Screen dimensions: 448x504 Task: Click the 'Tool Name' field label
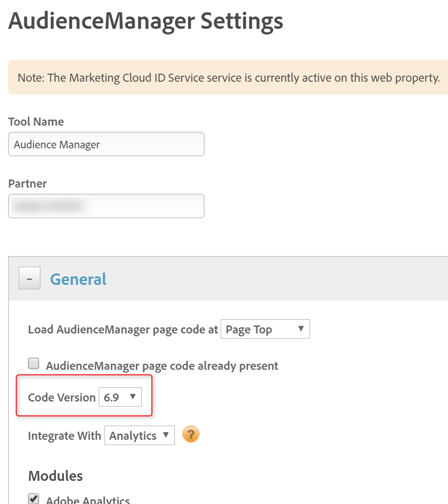coord(36,122)
